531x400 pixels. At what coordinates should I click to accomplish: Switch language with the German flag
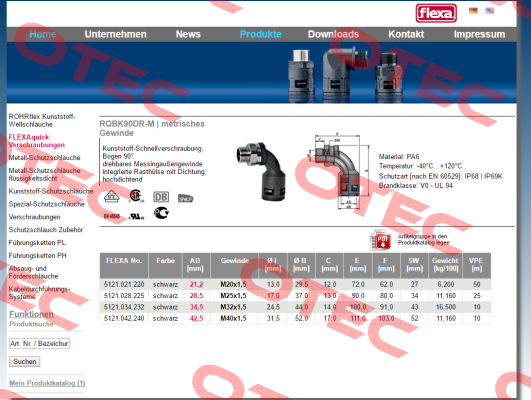473,11
